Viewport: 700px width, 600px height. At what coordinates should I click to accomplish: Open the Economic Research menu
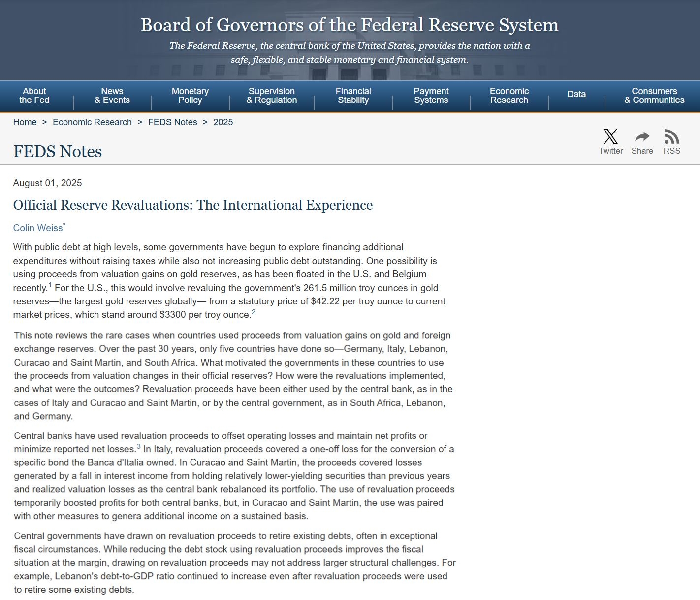click(509, 96)
